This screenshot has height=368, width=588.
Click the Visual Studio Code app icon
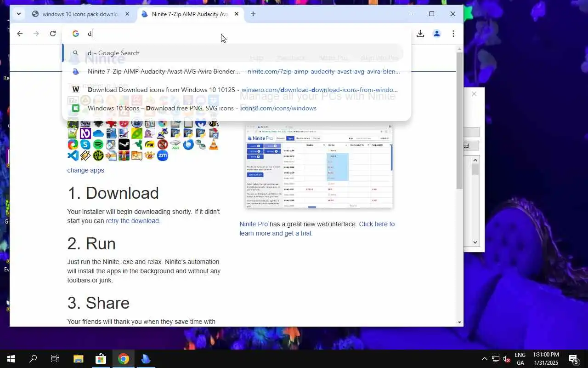click(x=73, y=155)
